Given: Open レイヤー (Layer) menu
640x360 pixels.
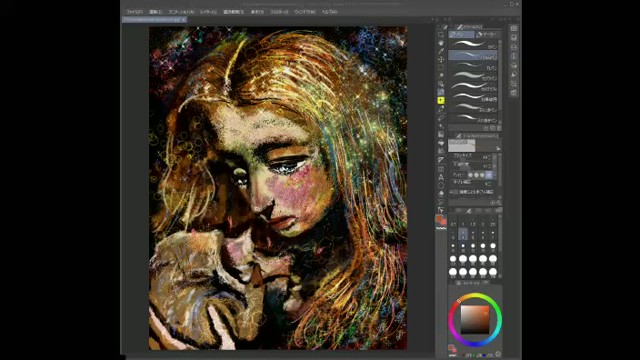Looking at the screenshot, I should click(208, 12).
